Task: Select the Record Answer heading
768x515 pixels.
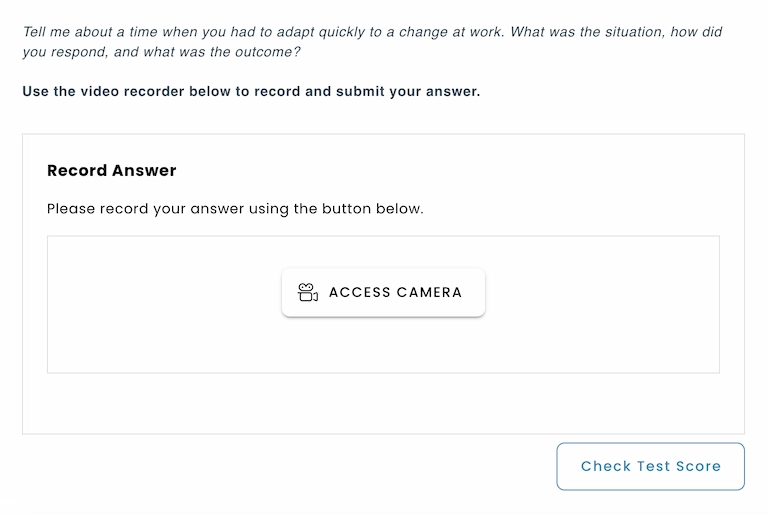Action: pyautogui.click(x=112, y=171)
